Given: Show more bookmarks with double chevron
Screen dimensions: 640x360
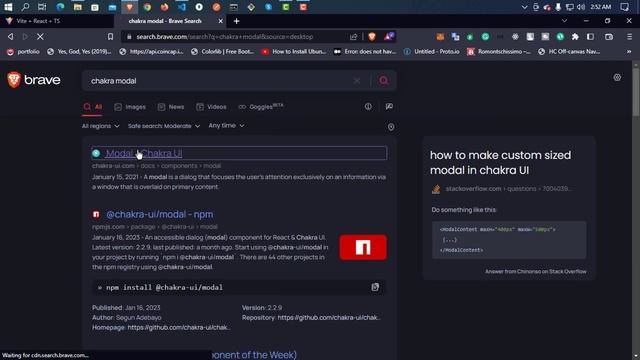Looking at the screenshot, I should (x=629, y=51).
